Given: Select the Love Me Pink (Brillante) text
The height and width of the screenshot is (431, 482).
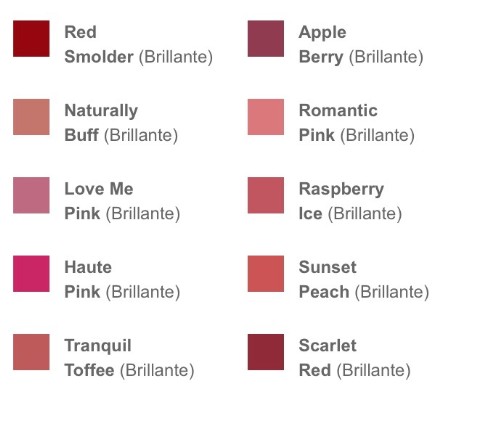Looking at the screenshot, I should click(x=122, y=201).
